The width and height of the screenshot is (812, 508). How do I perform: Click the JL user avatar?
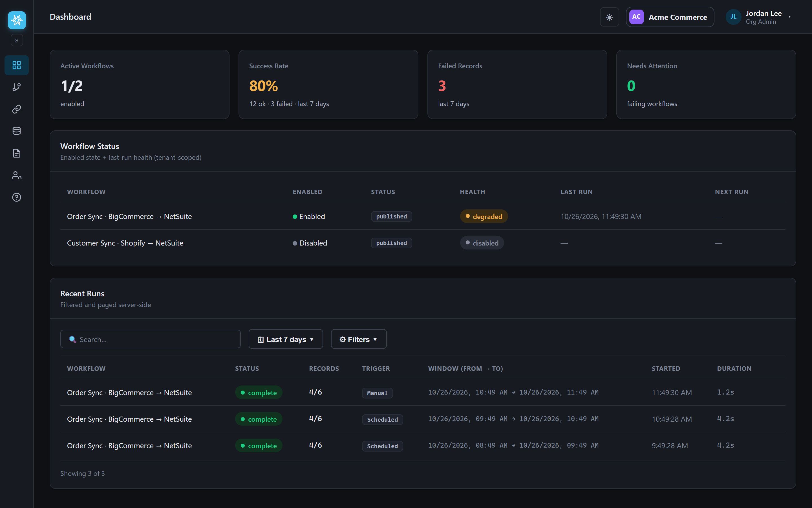[x=733, y=17]
